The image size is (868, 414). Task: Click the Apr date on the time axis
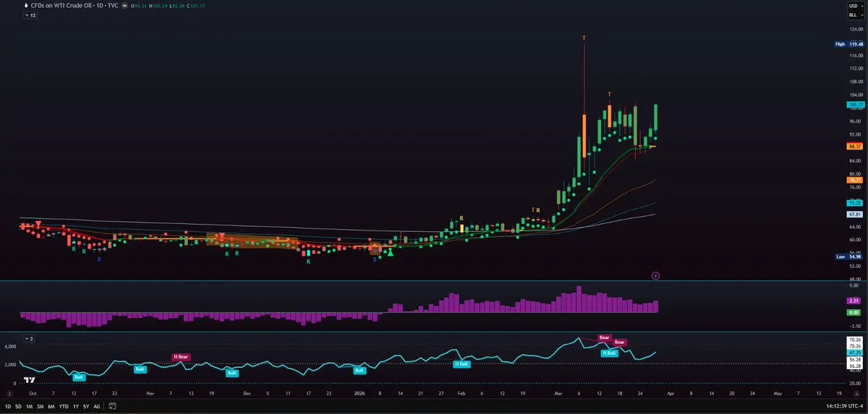click(x=671, y=394)
